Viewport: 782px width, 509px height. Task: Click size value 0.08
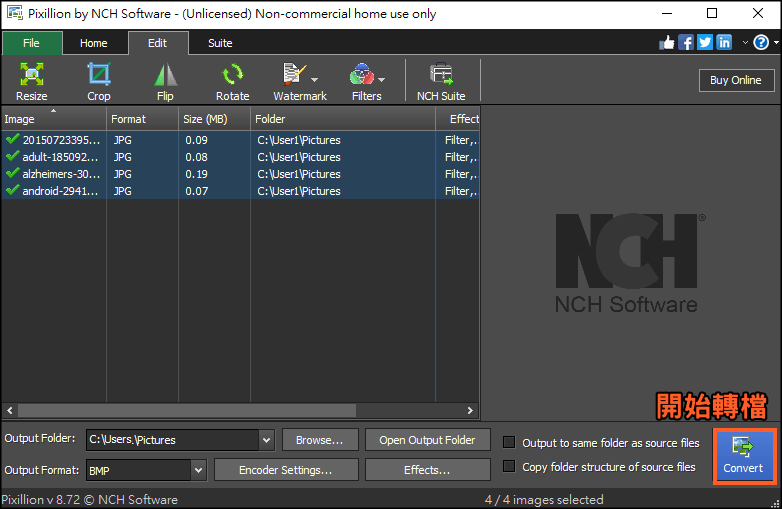click(196, 157)
